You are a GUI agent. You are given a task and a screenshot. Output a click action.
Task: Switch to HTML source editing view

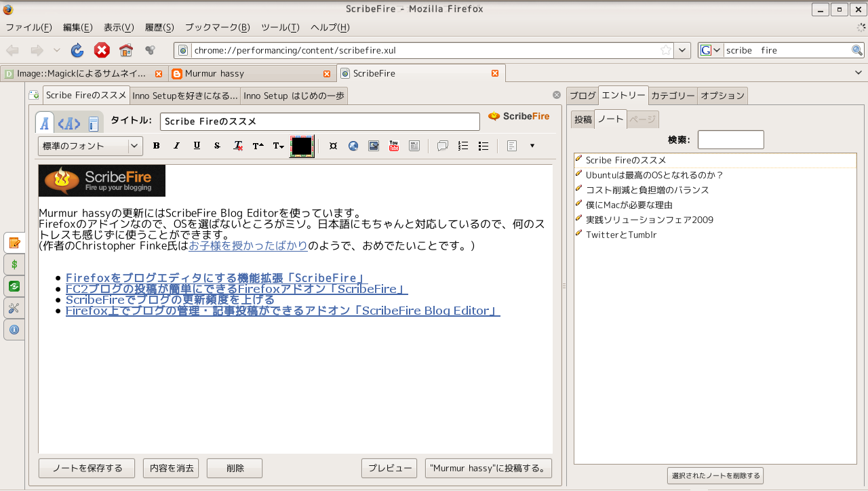pyautogui.click(x=69, y=123)
